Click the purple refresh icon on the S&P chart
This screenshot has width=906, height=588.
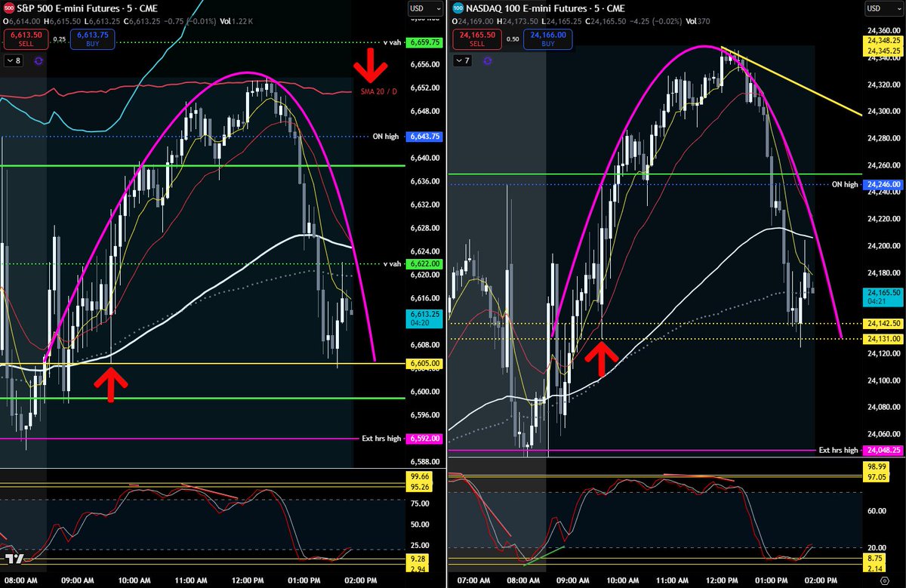click(38, 60)
